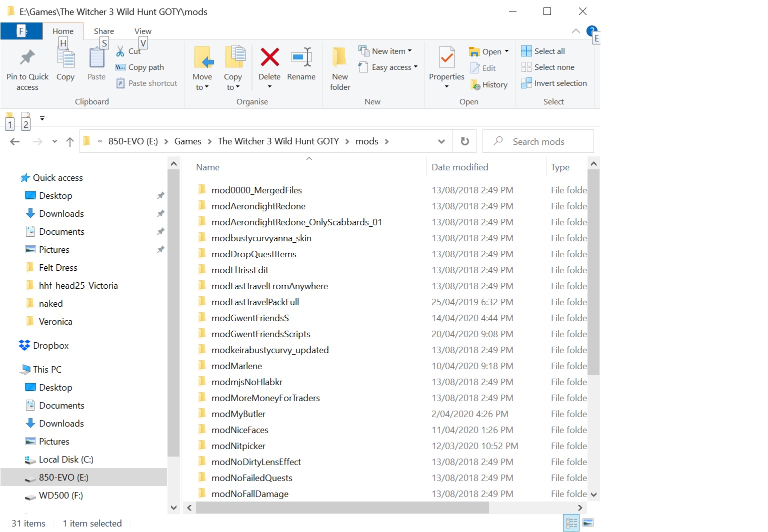Select the mod0000_MergedFiles folder
This screenshot has height=532, width=768.
(256, 190)
